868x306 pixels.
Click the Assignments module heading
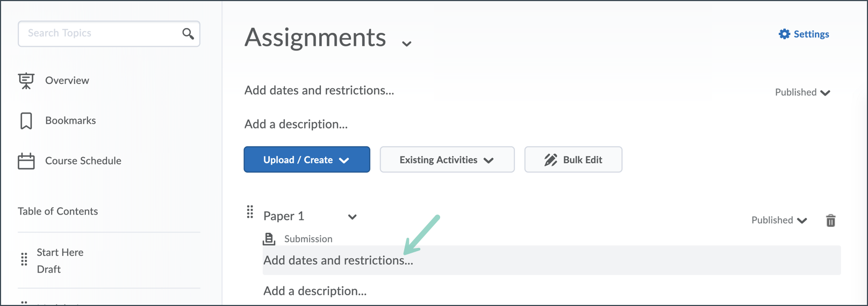pyautogui.click(x=315, y=37)
